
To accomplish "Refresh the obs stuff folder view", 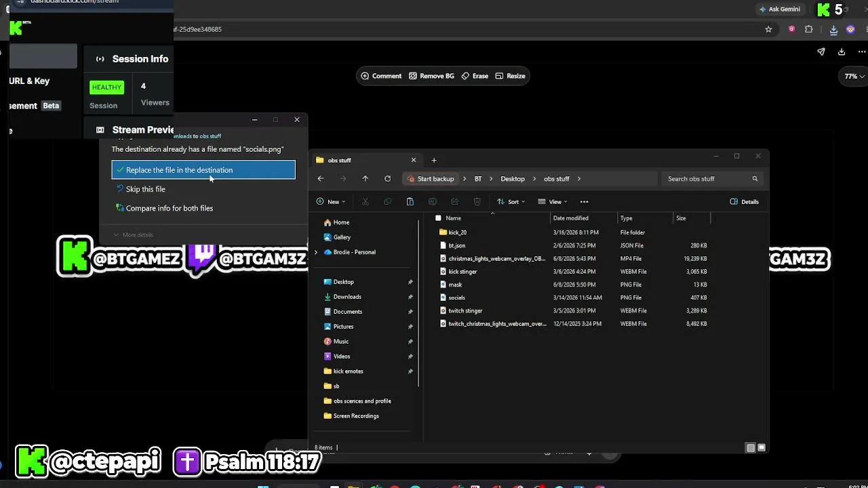I will 387,179.
